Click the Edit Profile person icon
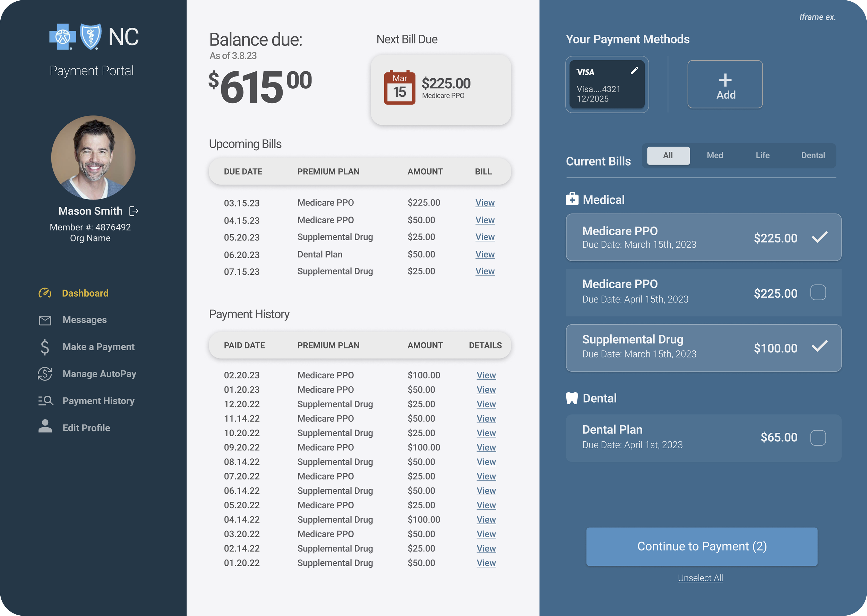Image resolution: width=867 pixels, height=616 pixels. [x=45, y=426]
